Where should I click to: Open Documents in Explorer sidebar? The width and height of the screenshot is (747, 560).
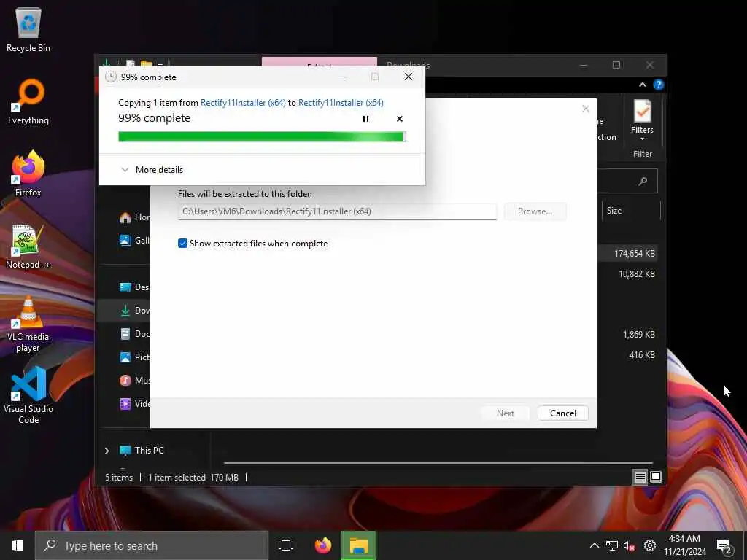click(134, 334)
